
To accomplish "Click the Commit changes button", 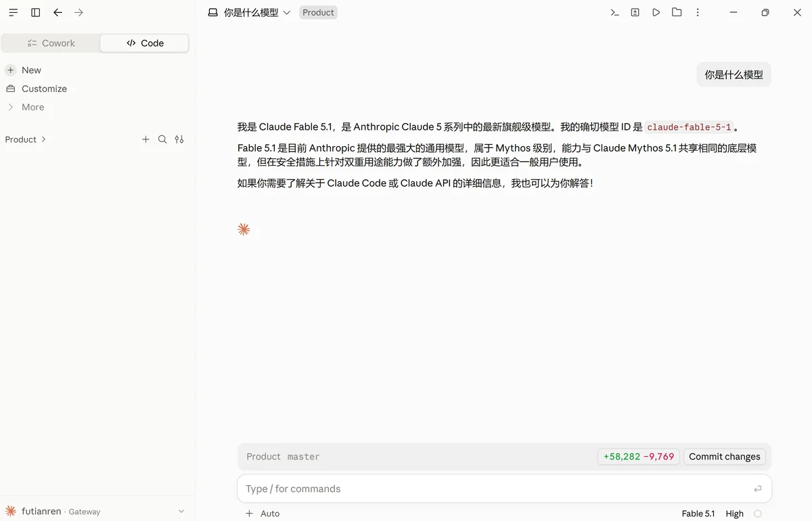I will tap(725, 457).
